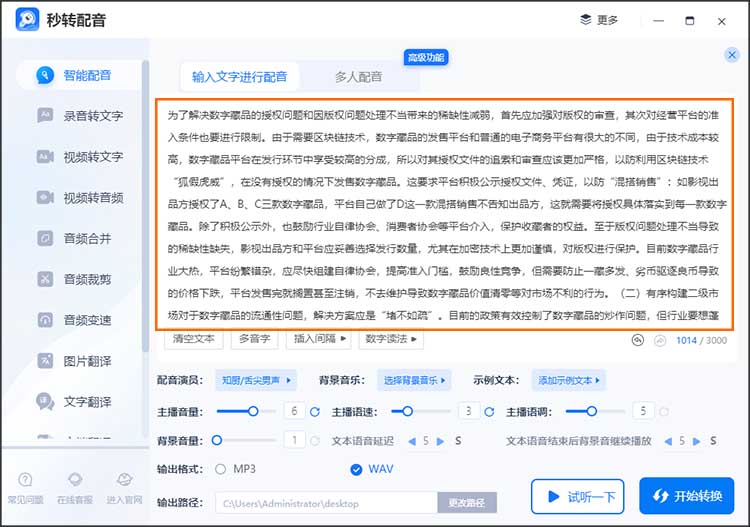Image resolution: width=750 pixels, height=527 pixels.
Task: Click the 音频变速 sidebar icon
Action: coord(45,319)
